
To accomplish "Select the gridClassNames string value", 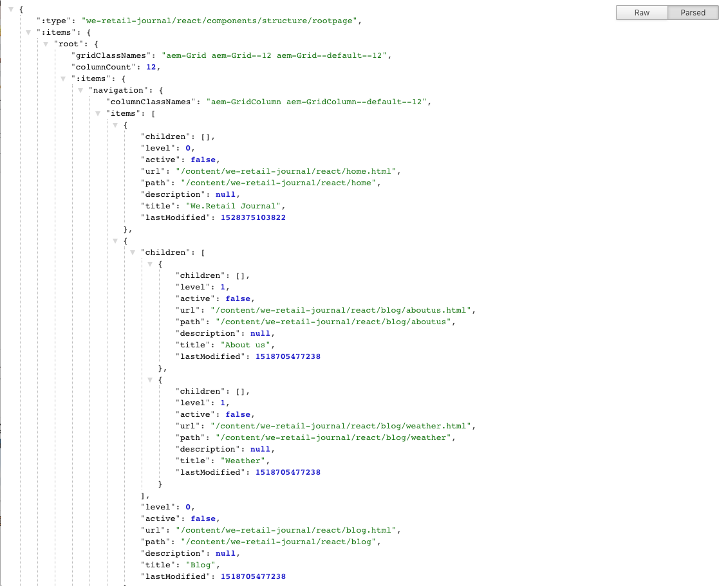I will pyautogui.click(x=274, y=56).
